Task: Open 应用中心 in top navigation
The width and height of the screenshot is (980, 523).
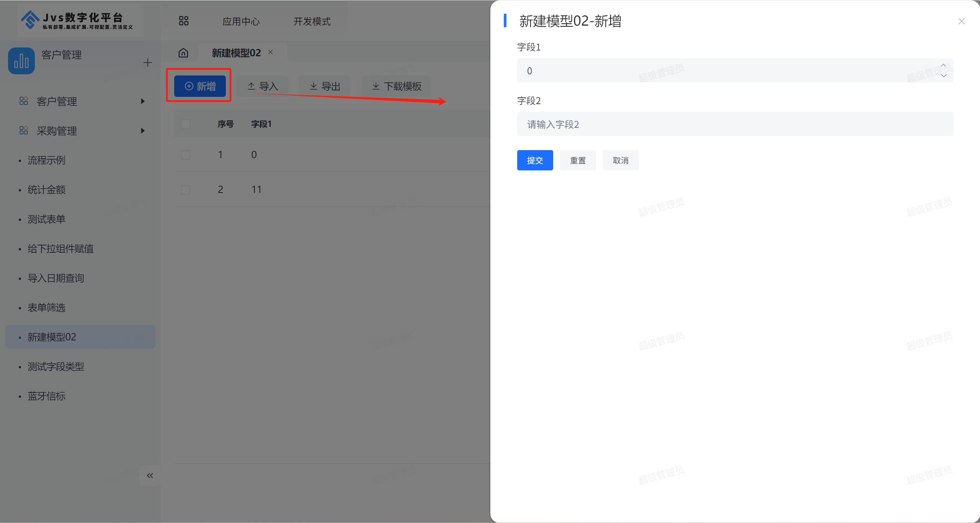Action: [x=241, y=21]
